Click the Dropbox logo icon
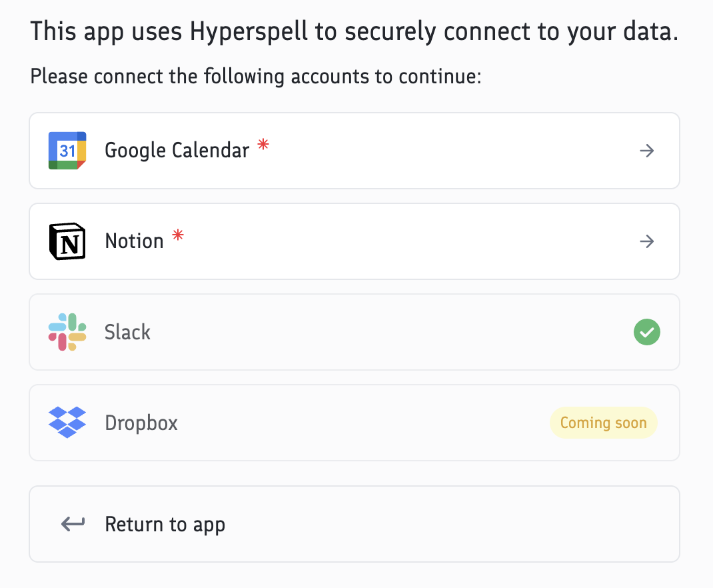This screenshot has height=588, width=713. click(x=67, y=423)
